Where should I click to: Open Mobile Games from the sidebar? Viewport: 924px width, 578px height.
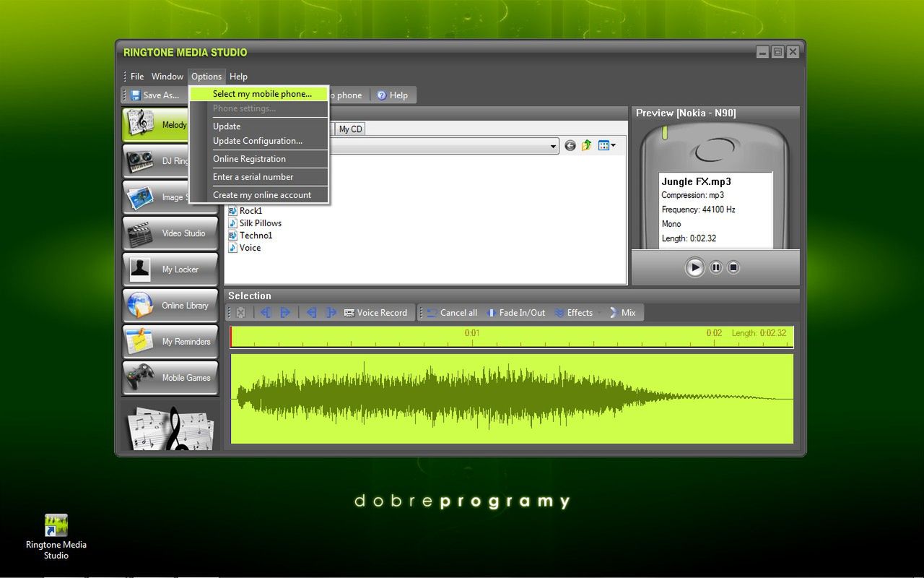pos(170,377)
